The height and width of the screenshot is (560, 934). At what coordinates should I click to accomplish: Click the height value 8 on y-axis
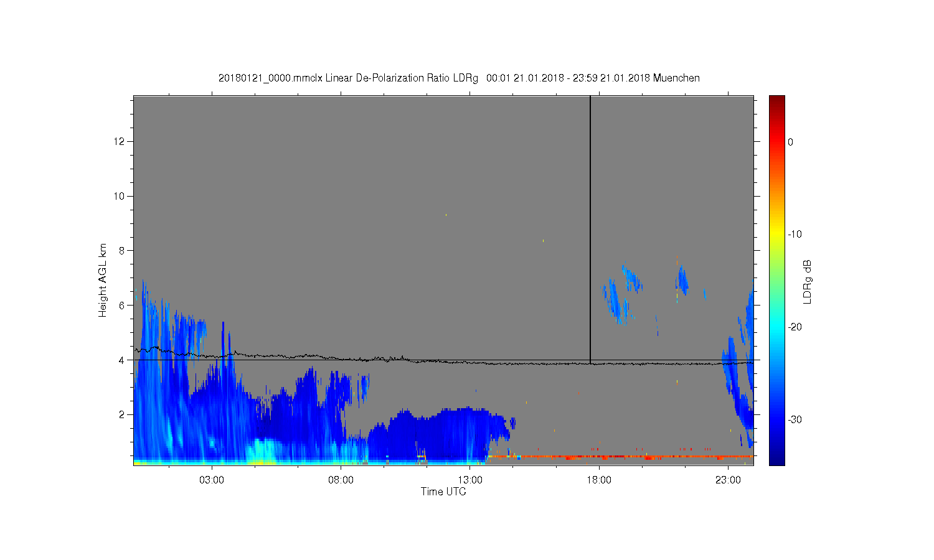(x=122, y=251)
